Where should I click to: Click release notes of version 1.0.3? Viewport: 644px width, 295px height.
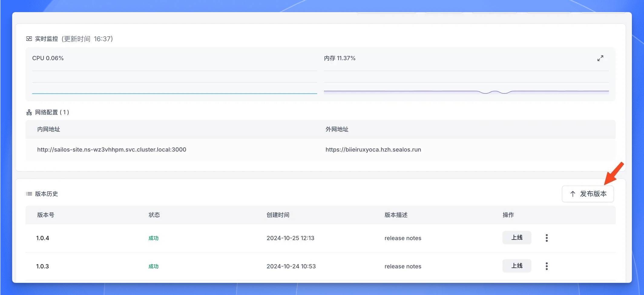[403, 266]
